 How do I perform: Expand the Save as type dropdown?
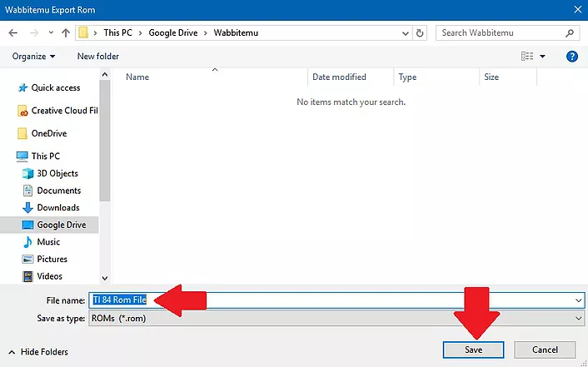(x=578, y=318)
